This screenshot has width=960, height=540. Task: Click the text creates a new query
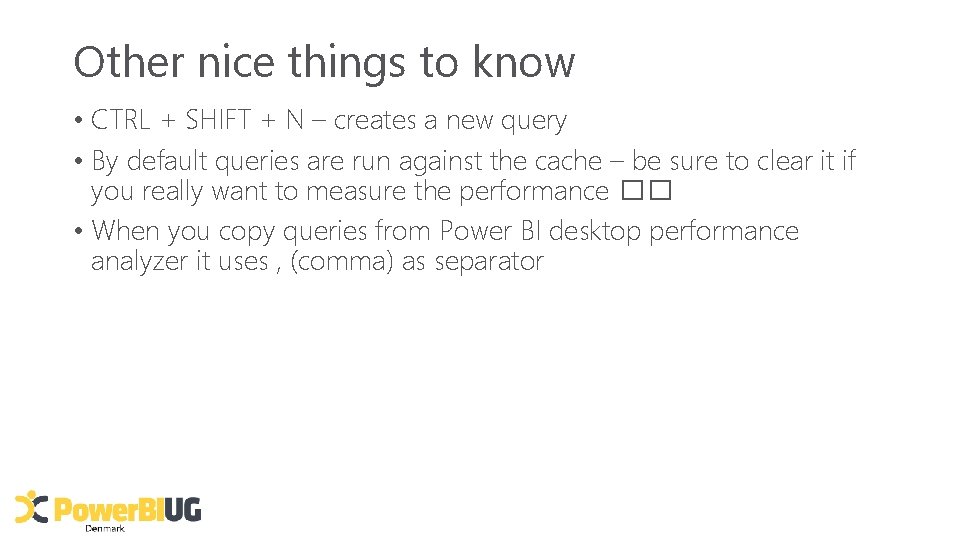point(450,120)
